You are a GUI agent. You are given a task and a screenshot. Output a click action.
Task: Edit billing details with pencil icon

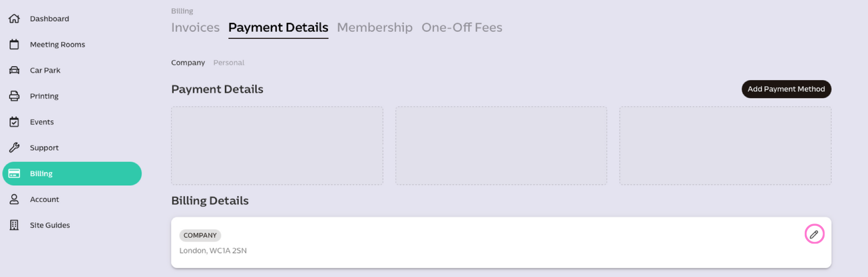[x=814, y=234]
